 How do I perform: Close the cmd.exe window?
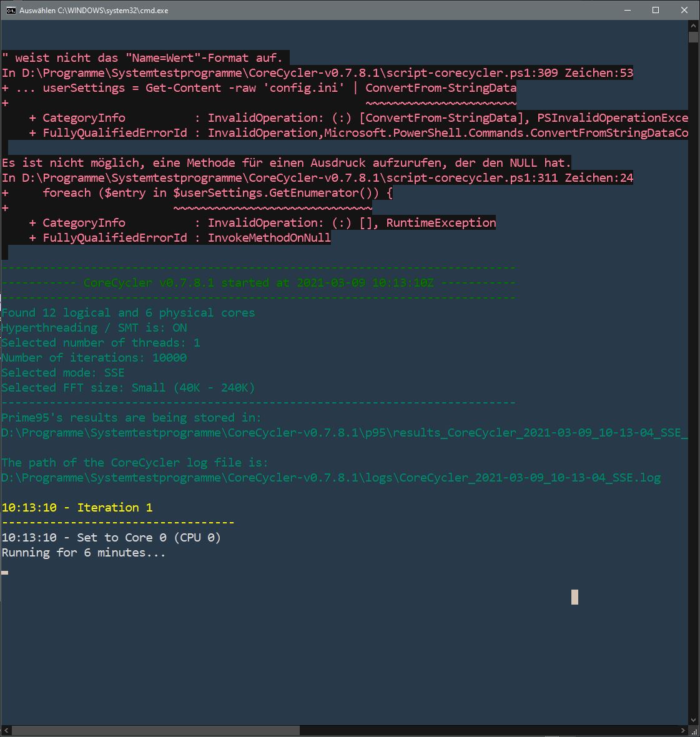tap(684, 11)
